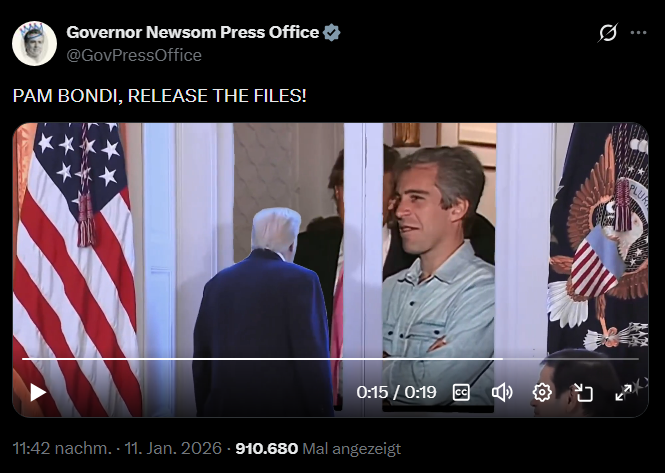Play the video with the play button

point(38,392)
